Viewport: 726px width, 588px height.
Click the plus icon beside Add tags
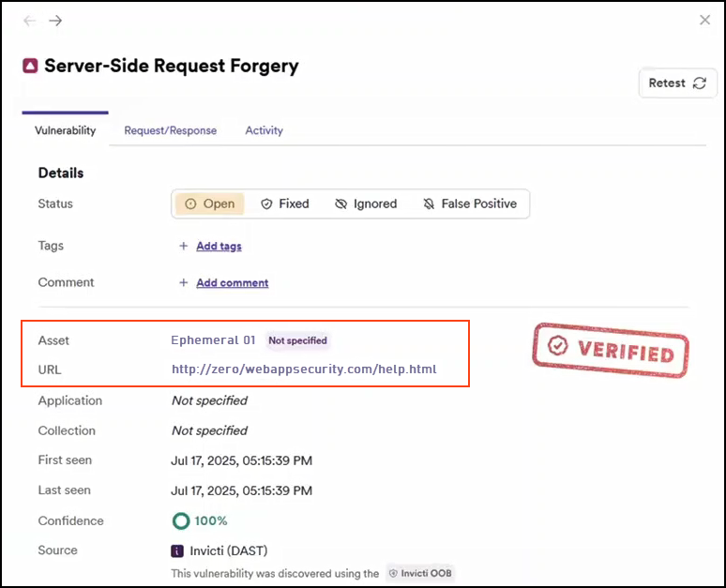pyautogui.click(x=183, y=246)
